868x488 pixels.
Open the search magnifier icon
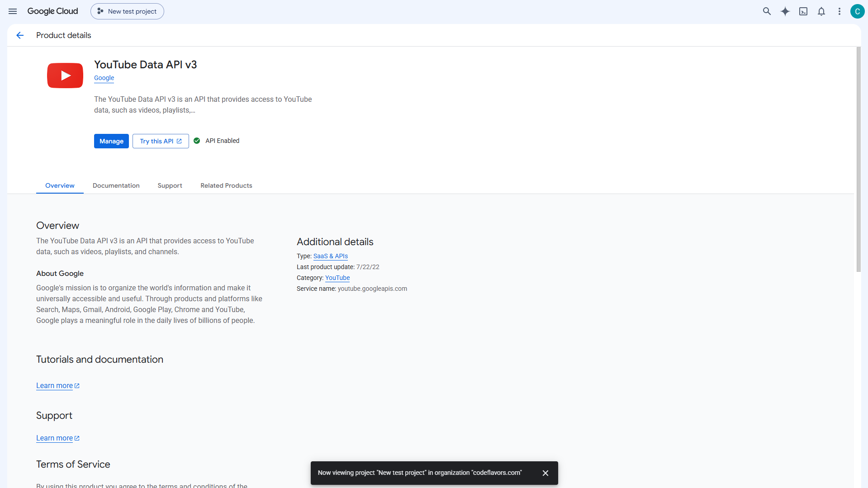click(x=767, y=11)
